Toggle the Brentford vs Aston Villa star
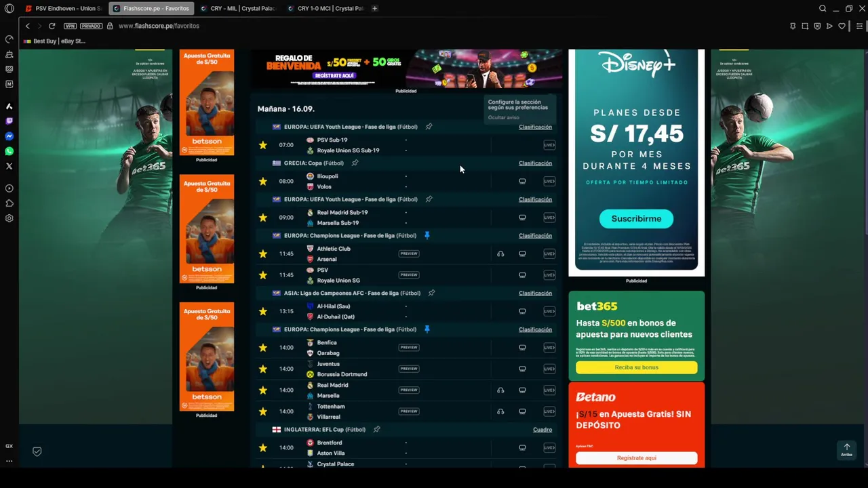This screenshot has height=488, width=868. point(263,447)
